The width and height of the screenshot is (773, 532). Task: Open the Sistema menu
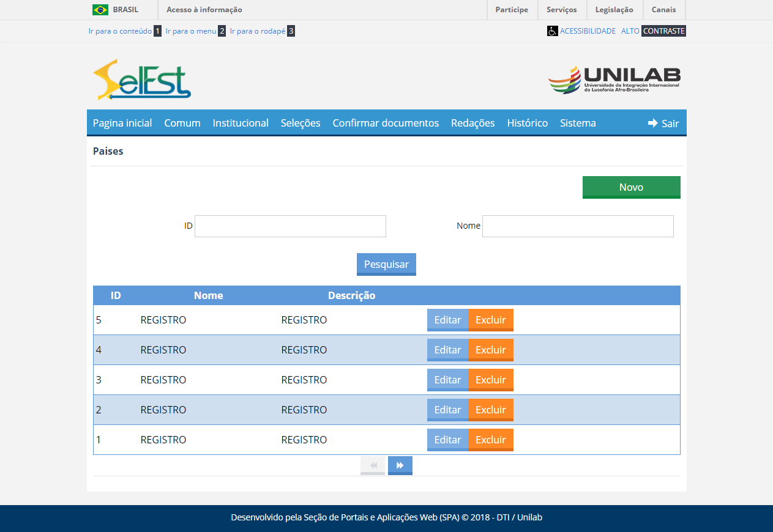click(x=578, y=123)
